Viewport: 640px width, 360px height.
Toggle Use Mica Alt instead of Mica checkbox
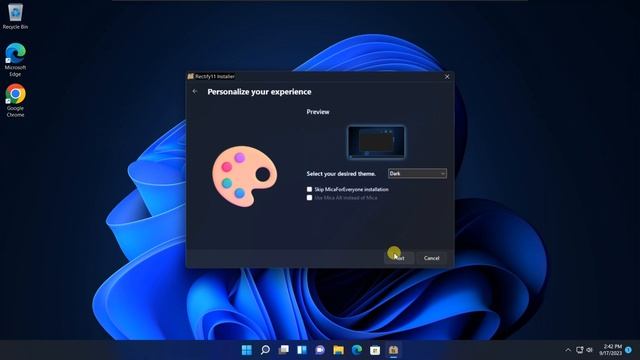[309, 198]
